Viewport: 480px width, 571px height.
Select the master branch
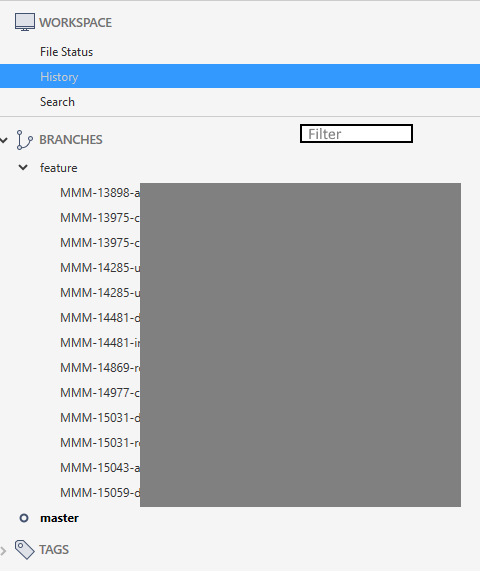click(59, 518)
